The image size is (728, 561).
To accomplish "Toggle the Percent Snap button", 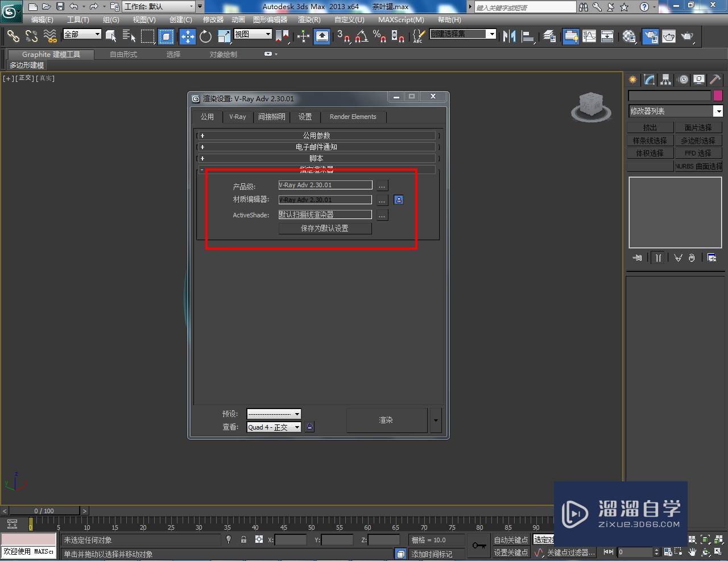I will click(379, 36).
